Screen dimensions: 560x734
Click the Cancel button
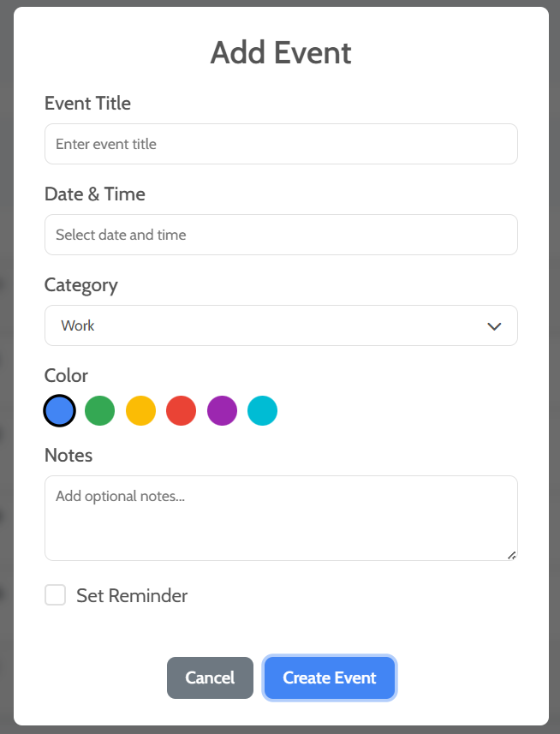(x=210, y=677)
